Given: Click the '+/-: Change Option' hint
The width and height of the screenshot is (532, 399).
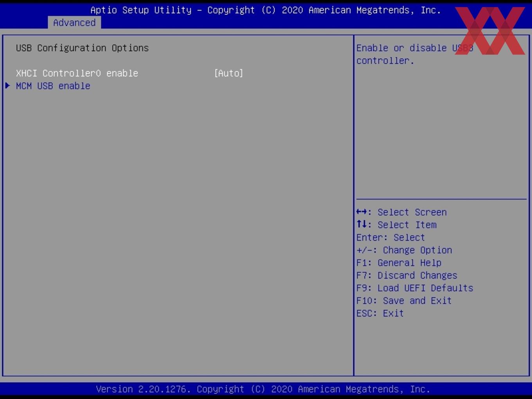Looking at the screenshot, I should pos(404,250).
